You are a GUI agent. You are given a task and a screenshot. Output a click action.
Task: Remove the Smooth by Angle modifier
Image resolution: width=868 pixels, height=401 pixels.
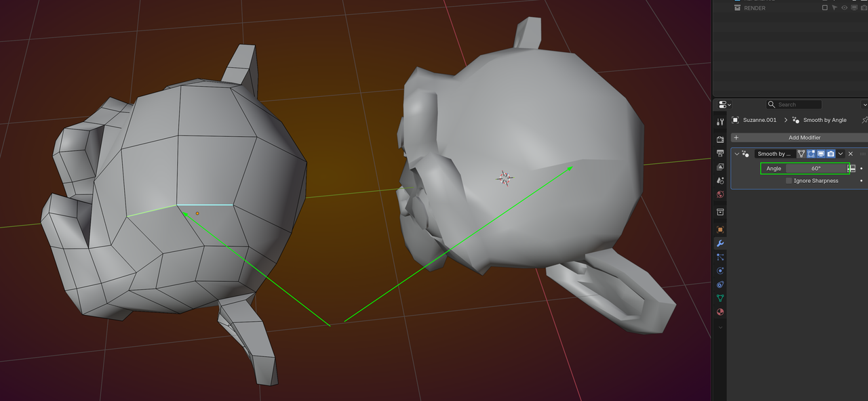(851, 154)
